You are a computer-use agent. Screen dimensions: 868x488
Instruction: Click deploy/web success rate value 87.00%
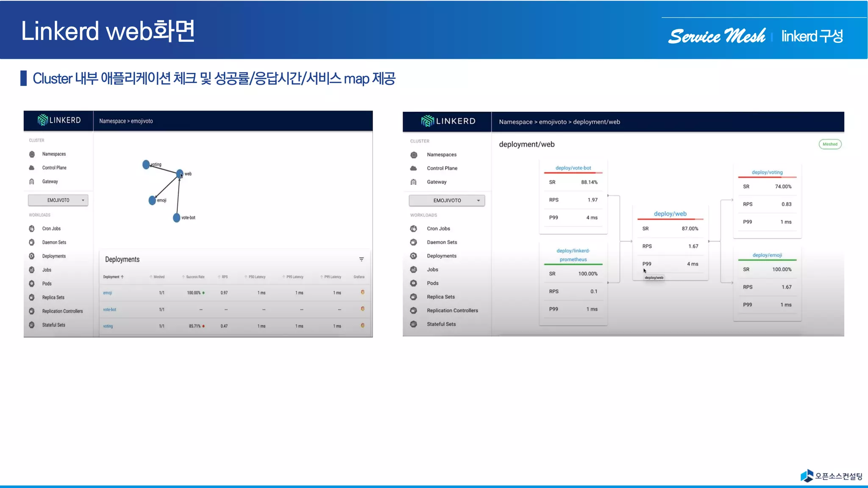pos(690,229)
